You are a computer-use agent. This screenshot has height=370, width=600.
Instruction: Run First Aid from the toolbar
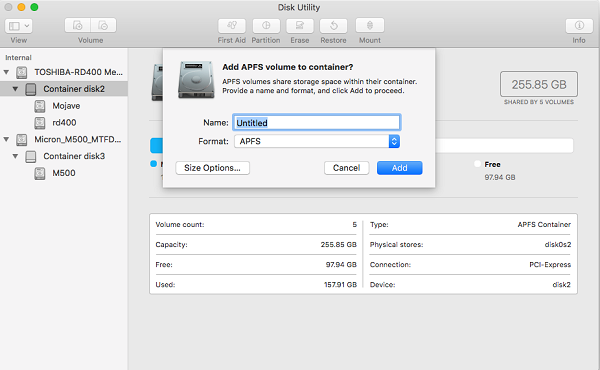click(x=232, y=26)
